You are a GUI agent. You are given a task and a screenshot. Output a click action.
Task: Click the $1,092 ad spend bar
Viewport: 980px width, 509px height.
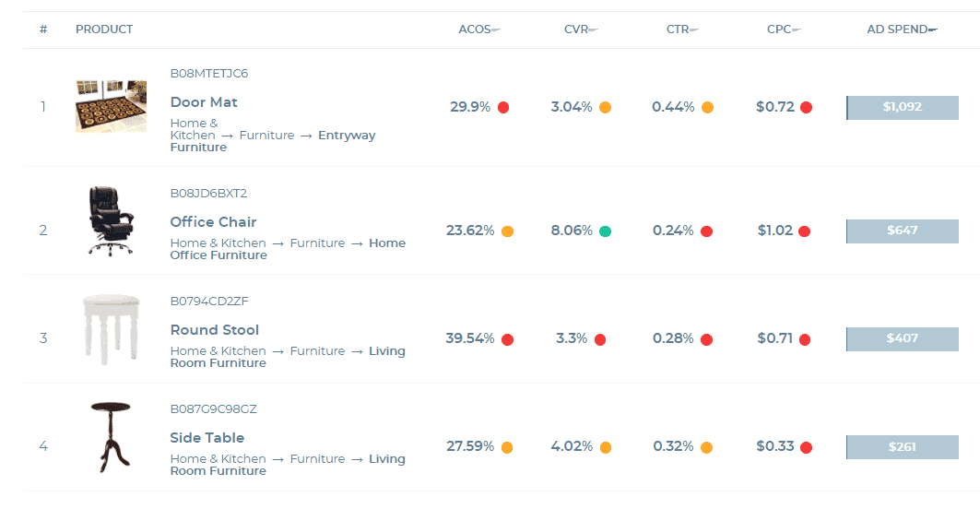coord(902,107)
